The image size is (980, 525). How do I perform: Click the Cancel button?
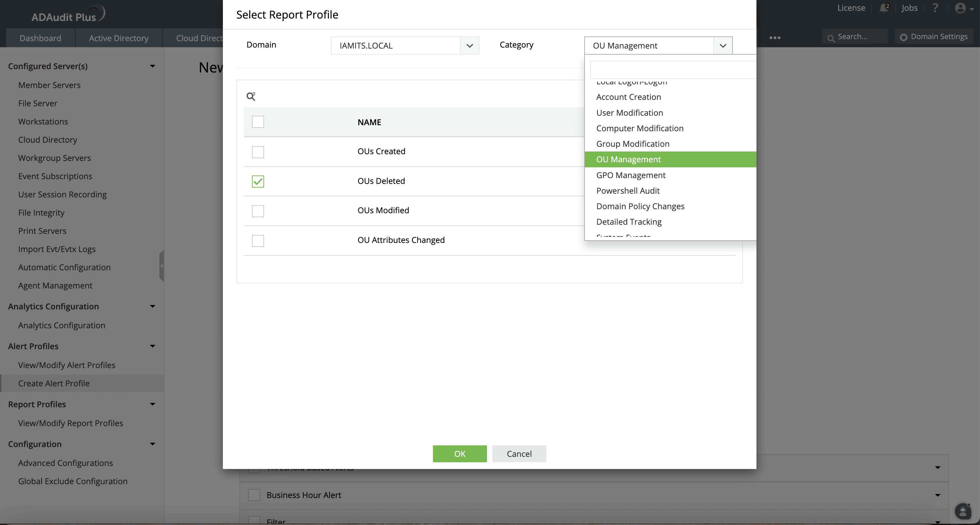click(x=519, y=453)
